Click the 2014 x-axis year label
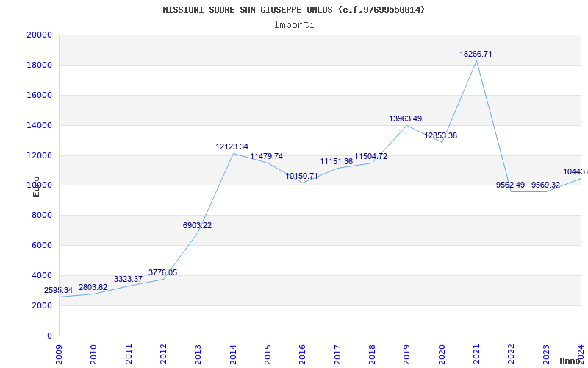 [233, 355]
